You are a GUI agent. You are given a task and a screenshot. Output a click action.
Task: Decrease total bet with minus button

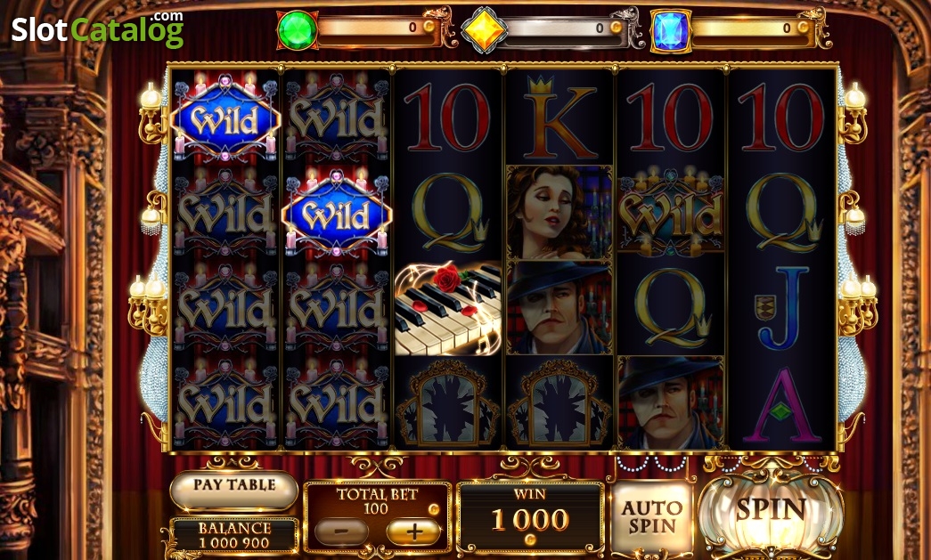tap(341, 532)
